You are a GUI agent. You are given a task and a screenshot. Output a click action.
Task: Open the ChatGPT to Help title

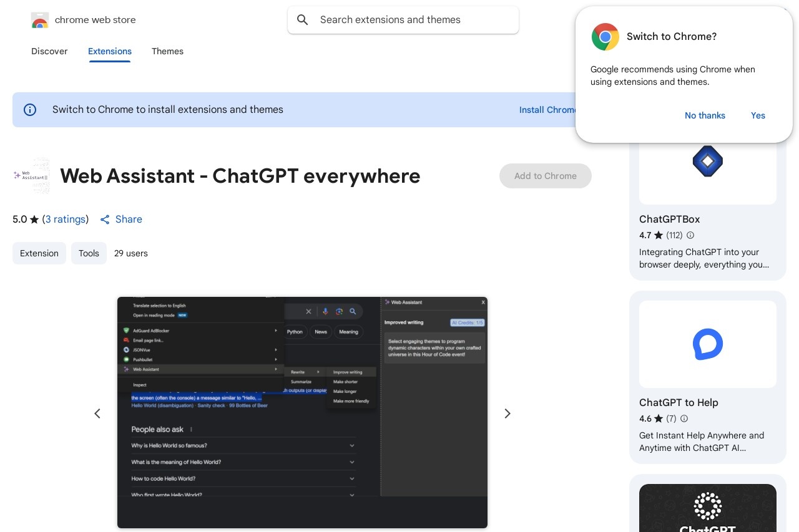(x=679, y=403)
